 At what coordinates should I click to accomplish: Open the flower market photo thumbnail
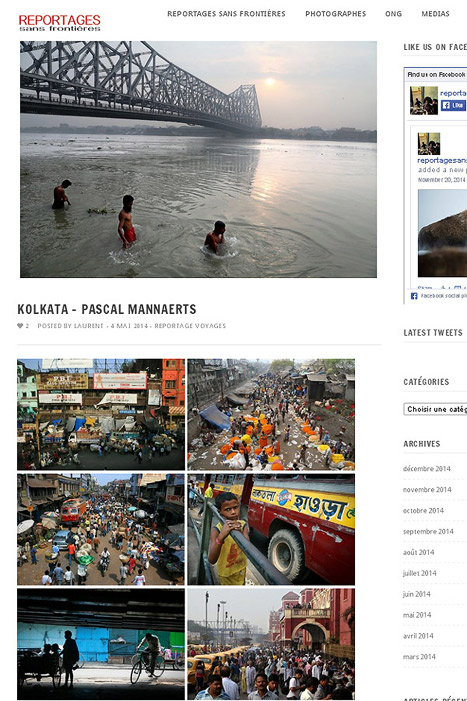271,414
